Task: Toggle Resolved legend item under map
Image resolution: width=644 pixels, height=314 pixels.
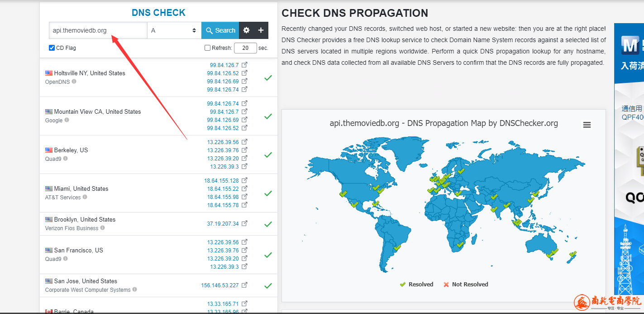Action: pos(416,285)
